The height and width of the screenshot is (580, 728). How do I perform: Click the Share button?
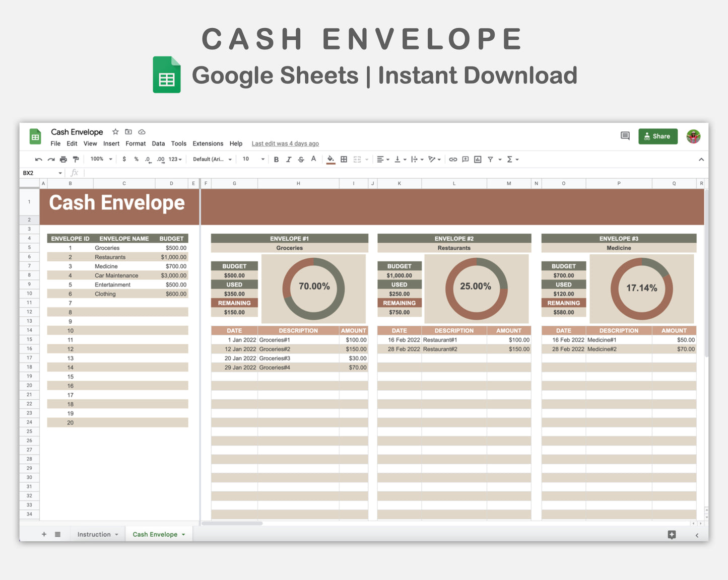[657, 136]
